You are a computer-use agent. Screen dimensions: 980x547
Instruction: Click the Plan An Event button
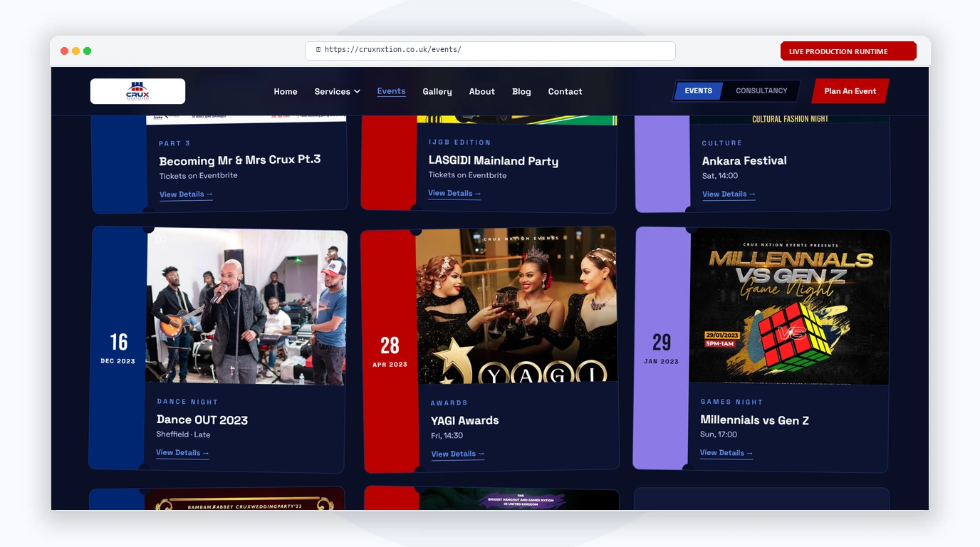tap(850, 91)
